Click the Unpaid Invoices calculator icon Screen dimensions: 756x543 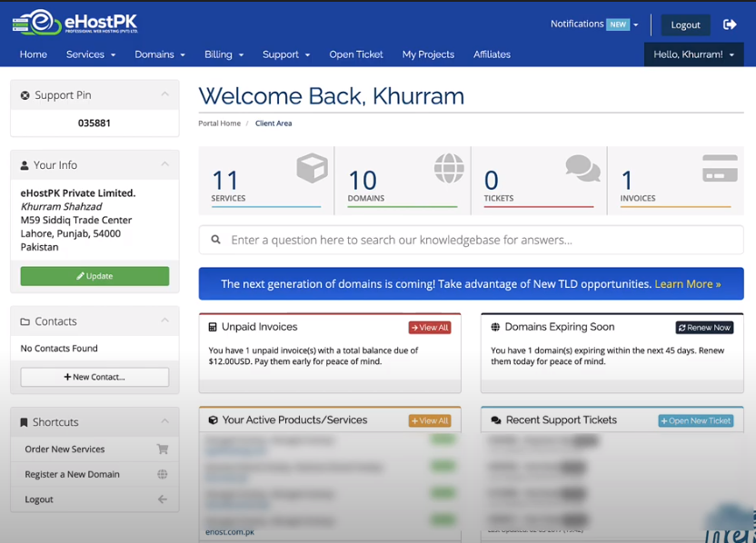pyautogui.click(x=213, y=327)
